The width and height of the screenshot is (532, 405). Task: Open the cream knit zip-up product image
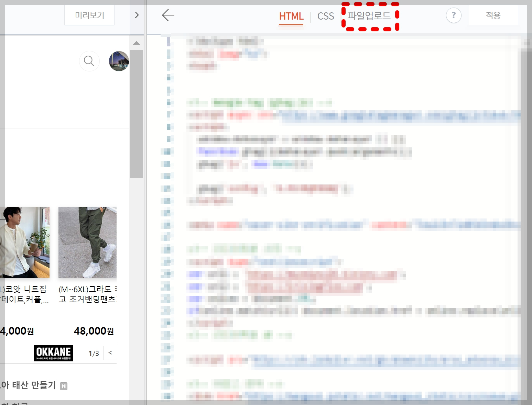[25, 242]
